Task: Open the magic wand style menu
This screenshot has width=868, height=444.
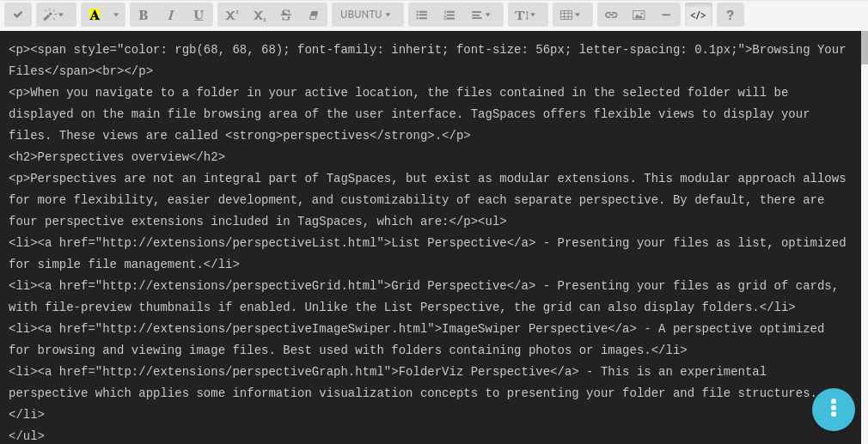Action: tap(54, 15)
